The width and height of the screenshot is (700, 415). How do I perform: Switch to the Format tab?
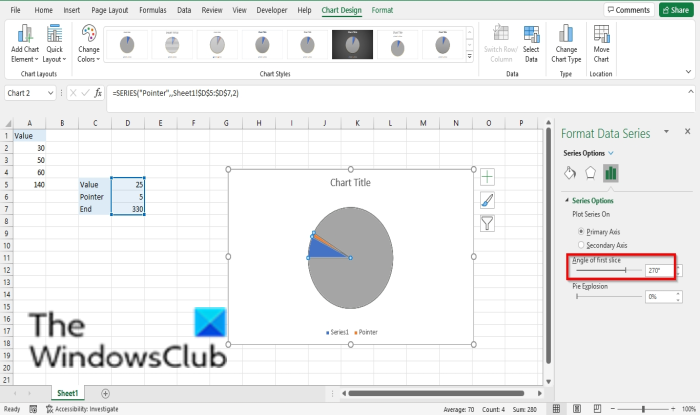coord(382,10)
